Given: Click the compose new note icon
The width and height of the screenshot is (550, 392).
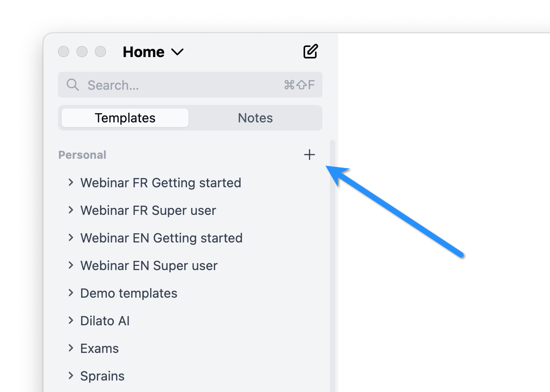Looking at the screenshot, I should tap(310, 52).
